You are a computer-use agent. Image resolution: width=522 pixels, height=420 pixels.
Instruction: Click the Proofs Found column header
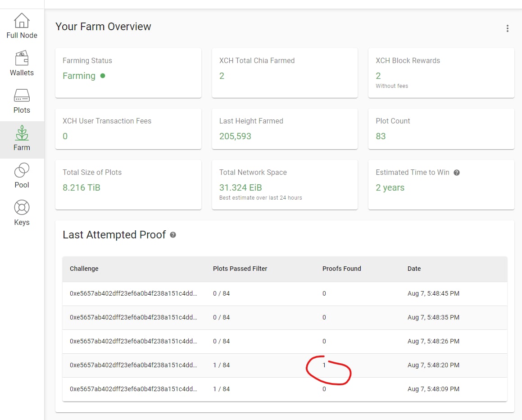[x=341, y=269]
